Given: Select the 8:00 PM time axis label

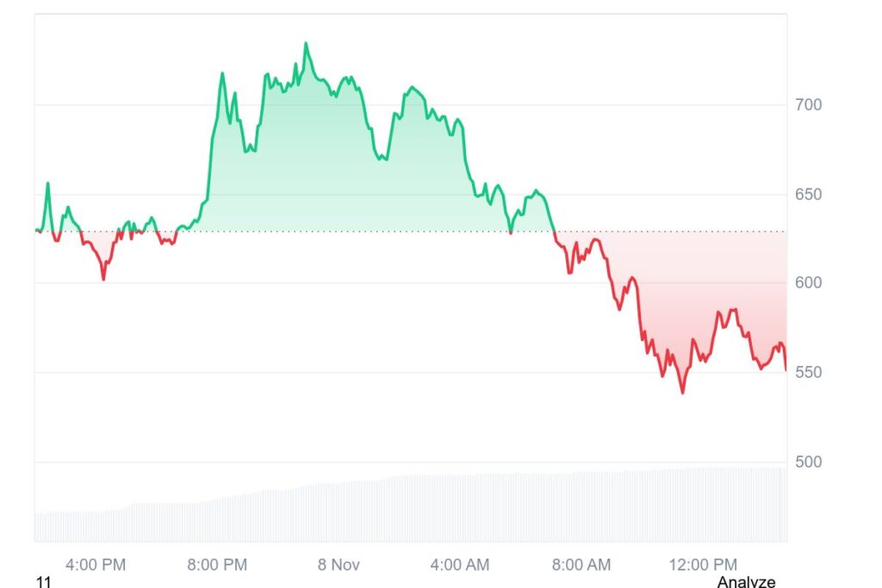Looking at the screenshot, I should point(217,565).
